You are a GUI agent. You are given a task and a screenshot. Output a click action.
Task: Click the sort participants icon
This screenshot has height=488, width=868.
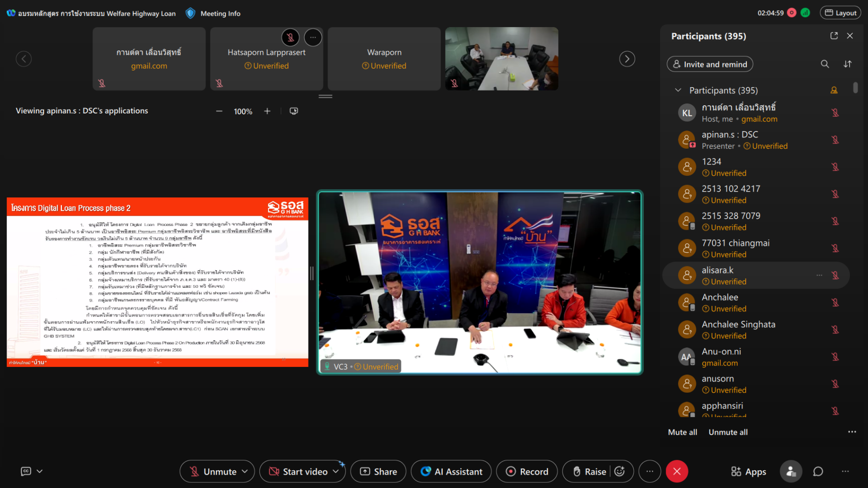[x=847, y=64]
